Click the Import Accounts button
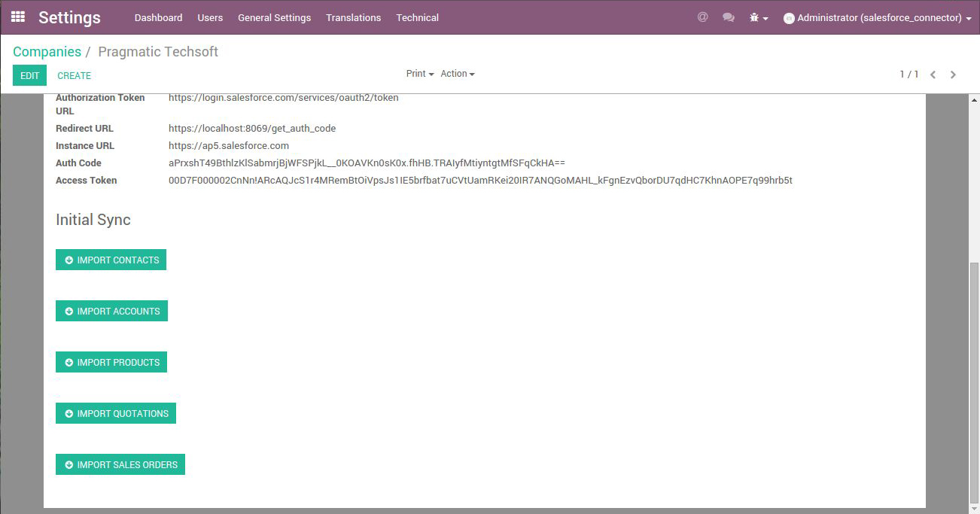 (111, 311)
